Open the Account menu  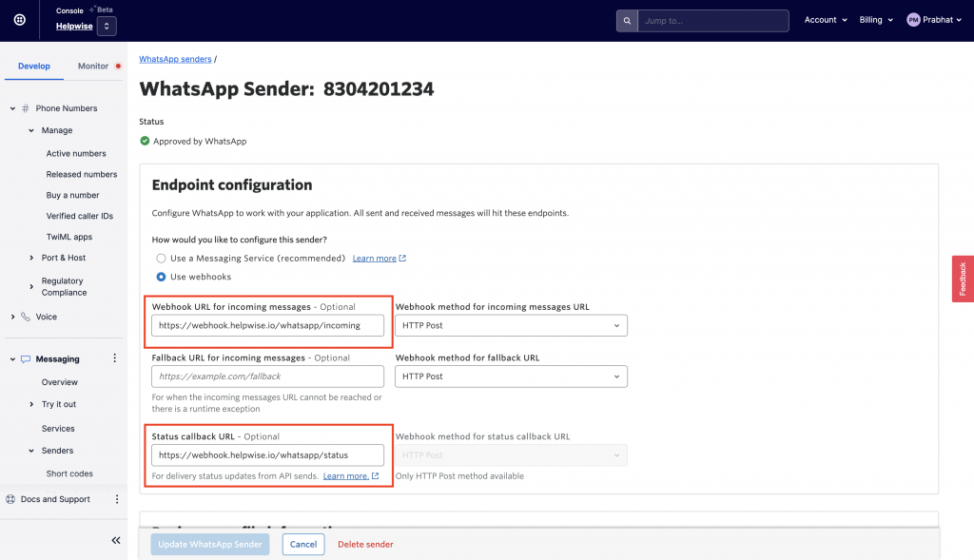(826, 20)
